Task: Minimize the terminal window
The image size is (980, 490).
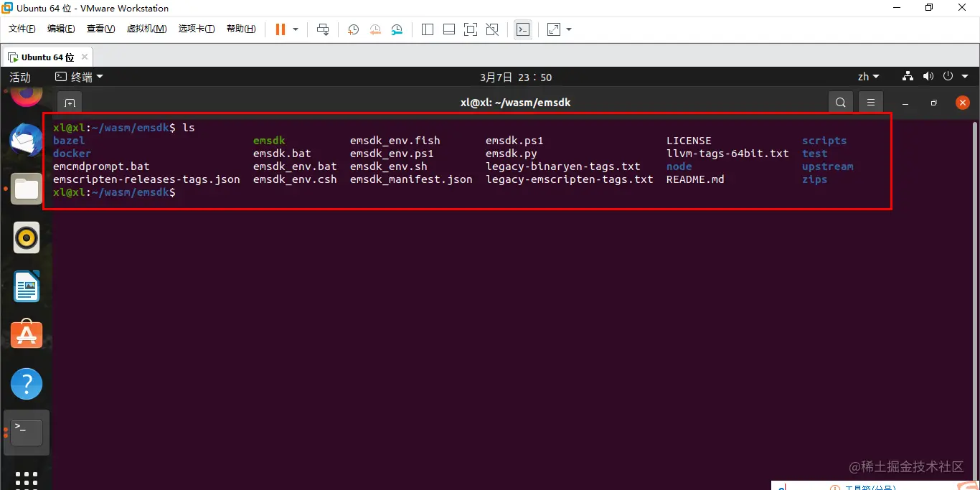Action: point(906,103)
